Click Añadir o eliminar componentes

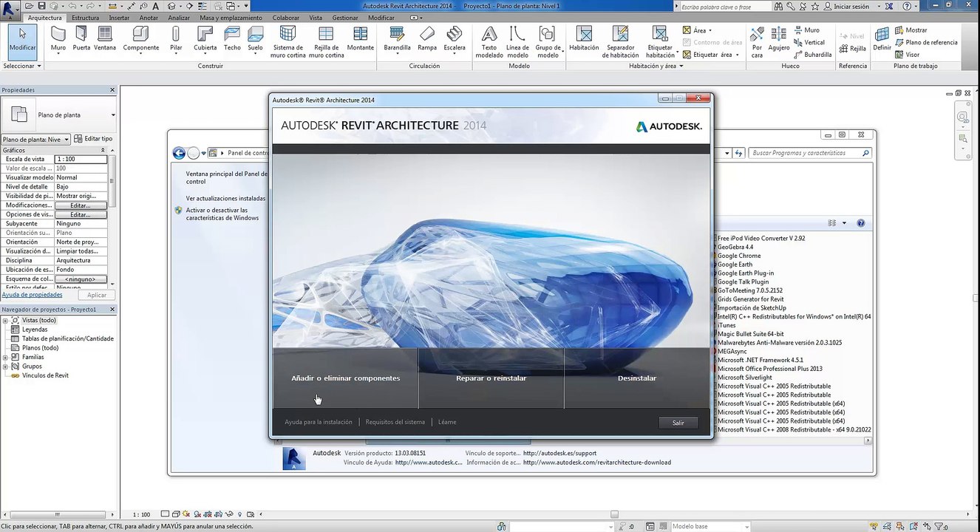tap(345, 378)
